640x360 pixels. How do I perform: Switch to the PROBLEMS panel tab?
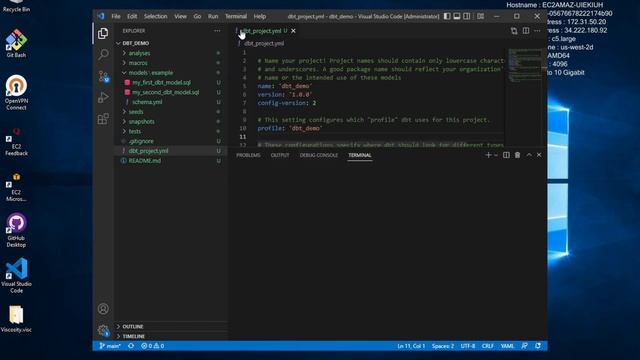coord(248,155)
